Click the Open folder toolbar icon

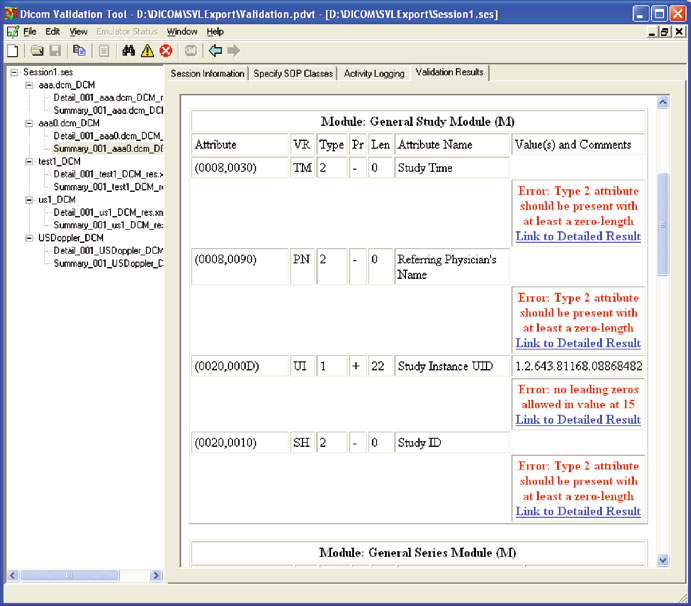pos(36,50)
